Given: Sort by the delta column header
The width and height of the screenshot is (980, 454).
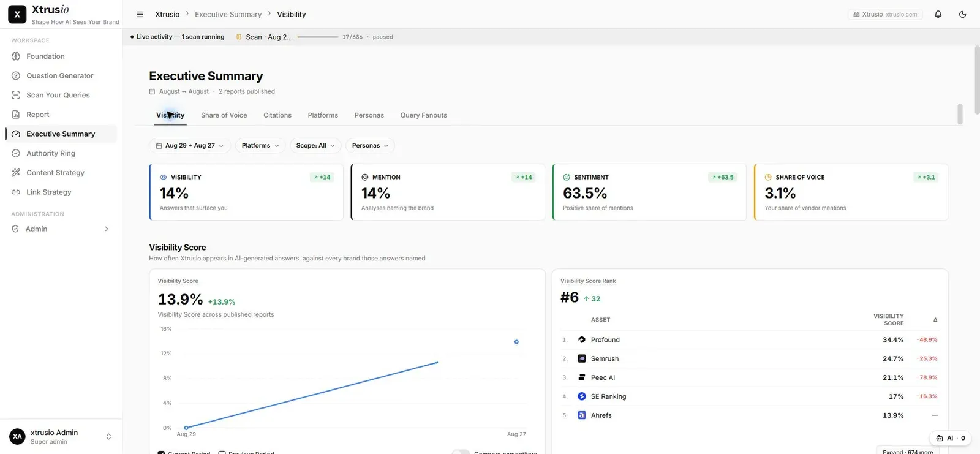Looking at the screenshot, I should 935,320.
